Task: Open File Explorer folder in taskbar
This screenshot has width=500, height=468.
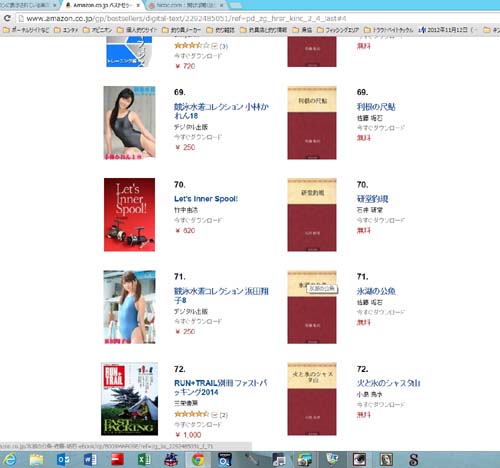Action: 36,460
